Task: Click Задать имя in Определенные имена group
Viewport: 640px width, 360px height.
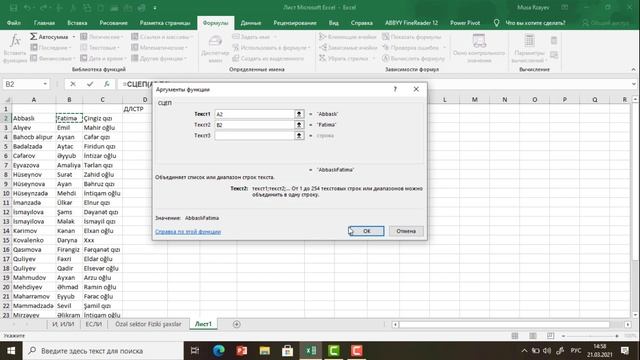Action: click(251, 37)
